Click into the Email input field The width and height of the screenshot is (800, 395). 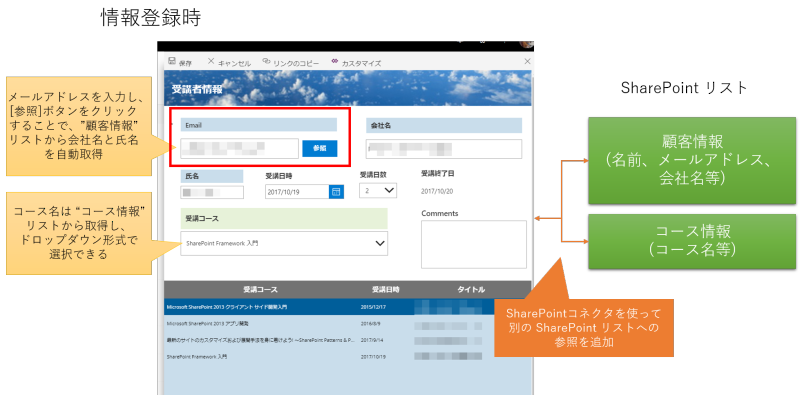(239, 148)
